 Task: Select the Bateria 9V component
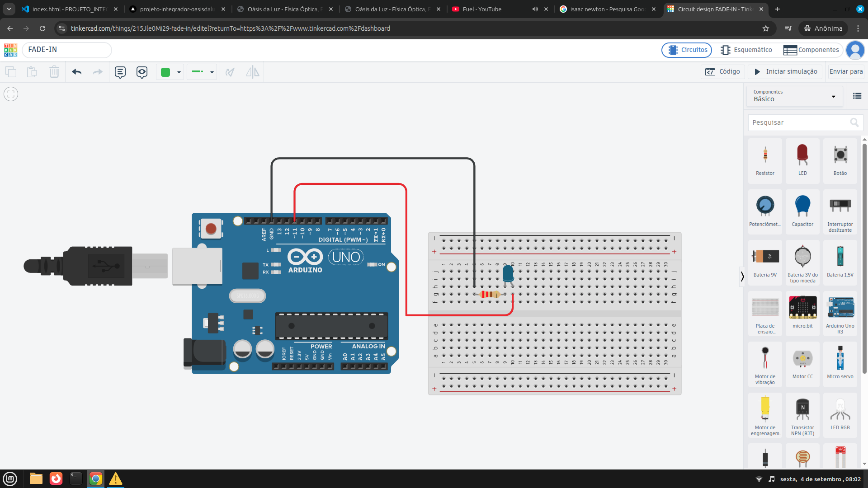click(x=765, y=263)
